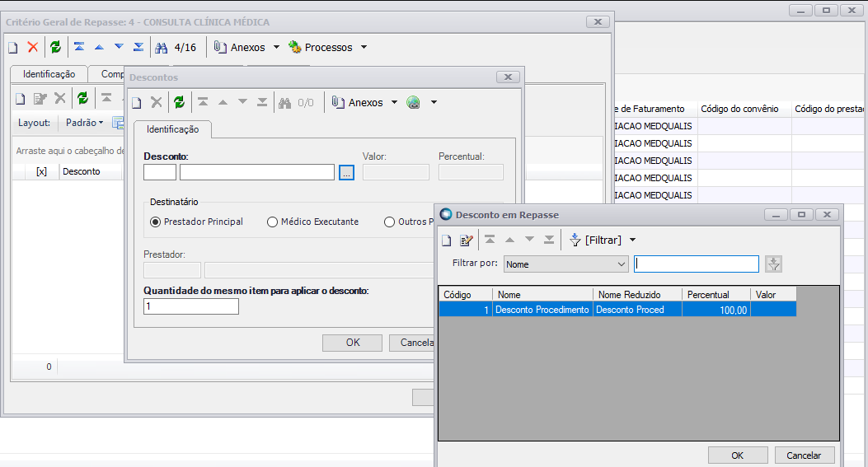This screenshot has width=868, height=467.
Task: Click the Desconto column header in grid
Action: [x=90, y=171]
